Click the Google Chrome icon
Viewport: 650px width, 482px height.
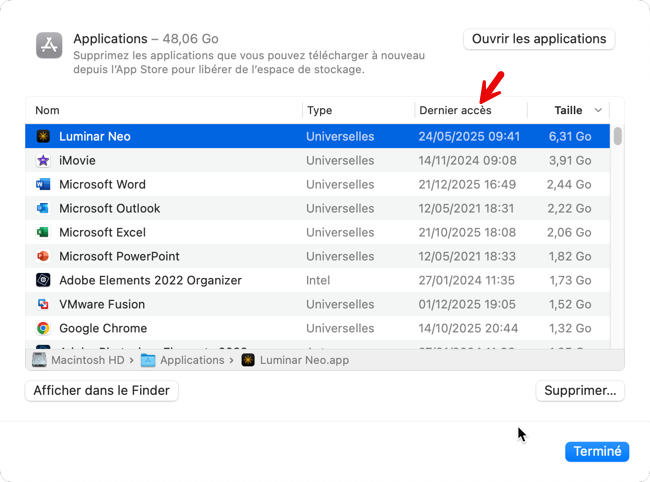tap(43, 328)
